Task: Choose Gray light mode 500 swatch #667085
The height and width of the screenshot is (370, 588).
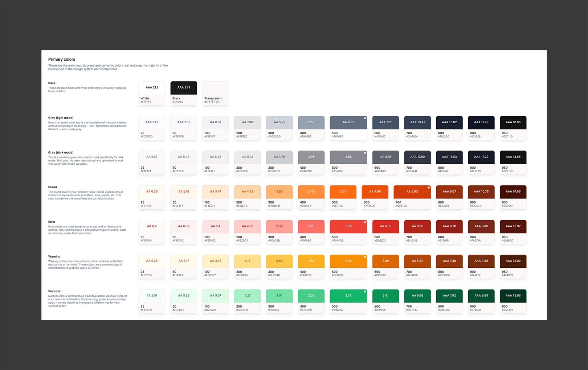Action: click(x=348, y=128)
